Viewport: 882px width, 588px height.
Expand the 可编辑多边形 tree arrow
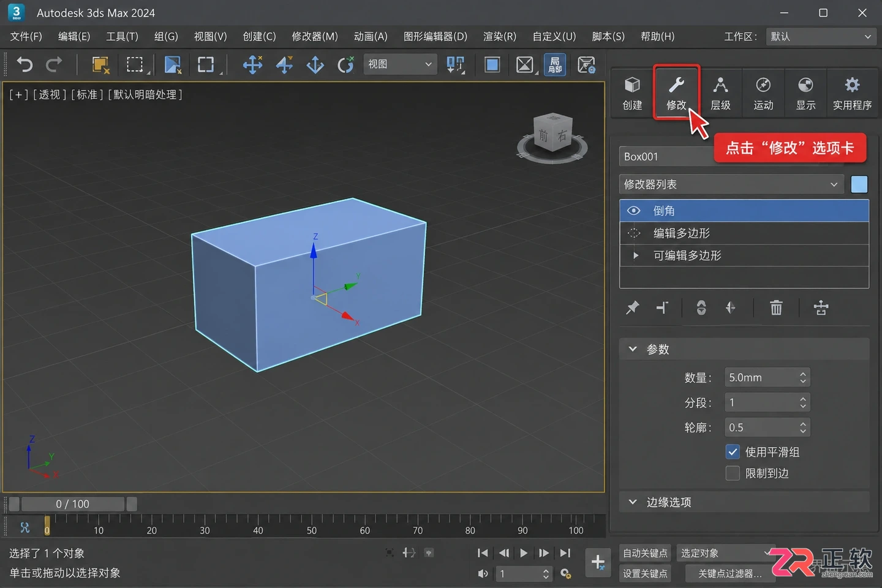pos(636,255)
